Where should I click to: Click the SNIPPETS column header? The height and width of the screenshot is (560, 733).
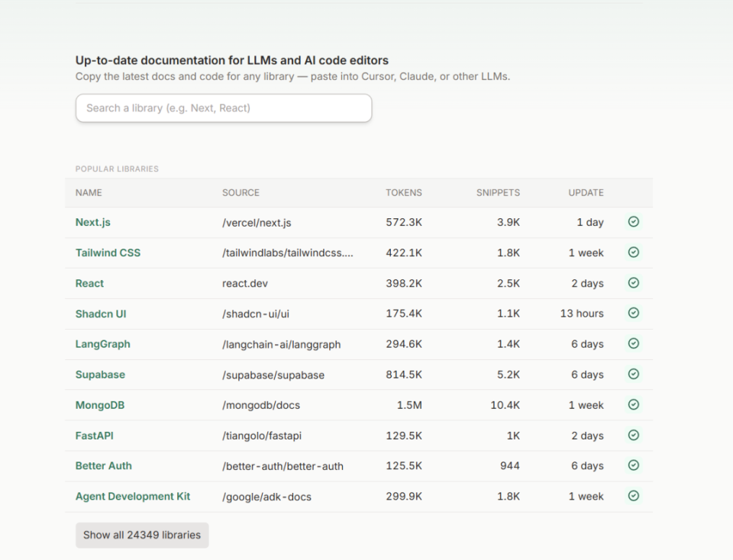[498, 192]
